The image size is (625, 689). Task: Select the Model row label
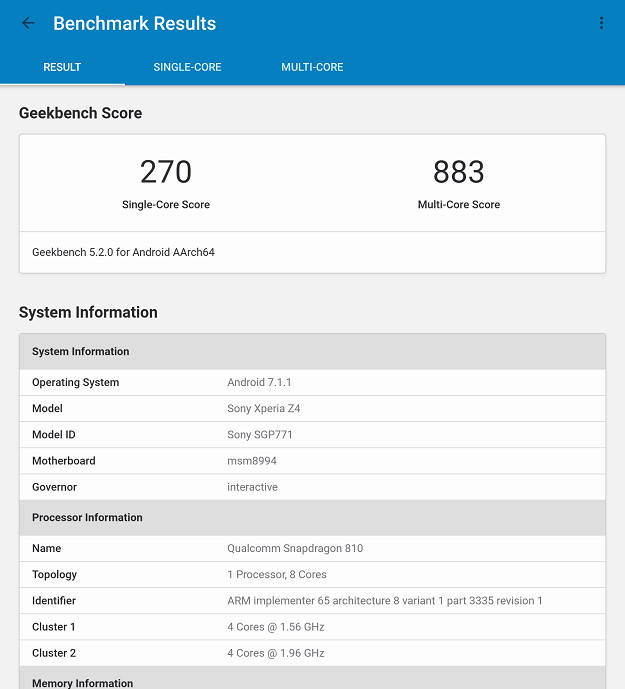click(47, 408)
